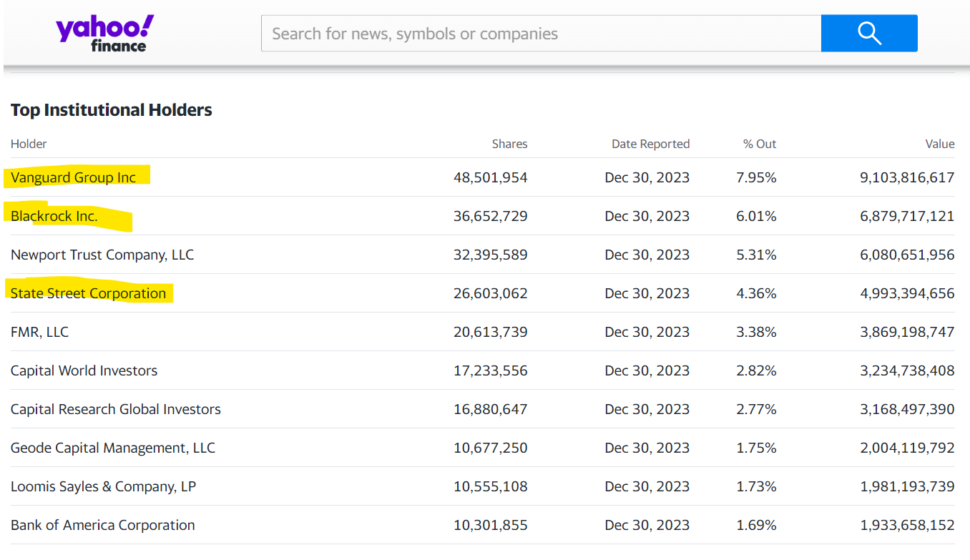Viewport: 970px width, 560px height.
Task: Select Vanguard's Dec 30, 2023 date
Action: click(647, 177)
